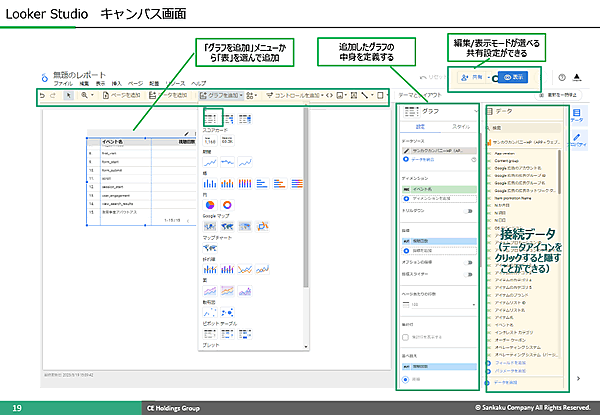Click the blue 表示 button
Viewport: 600px width, 415px height.
517,77
